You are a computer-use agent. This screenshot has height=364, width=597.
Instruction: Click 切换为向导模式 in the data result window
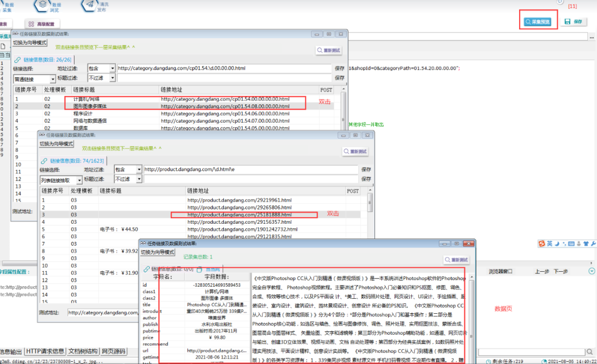[x=158, y=252]
